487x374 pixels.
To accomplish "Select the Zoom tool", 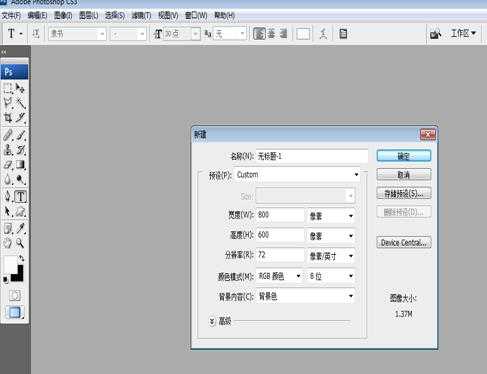I will pyautogui.click(x=20, y=243).
